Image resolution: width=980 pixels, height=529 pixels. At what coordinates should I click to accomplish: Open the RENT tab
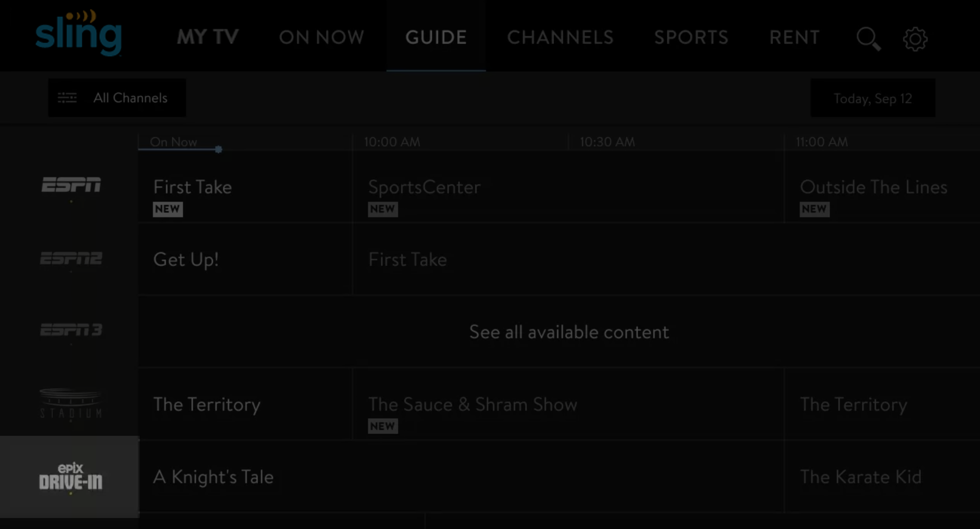click(x=794, y=37)
